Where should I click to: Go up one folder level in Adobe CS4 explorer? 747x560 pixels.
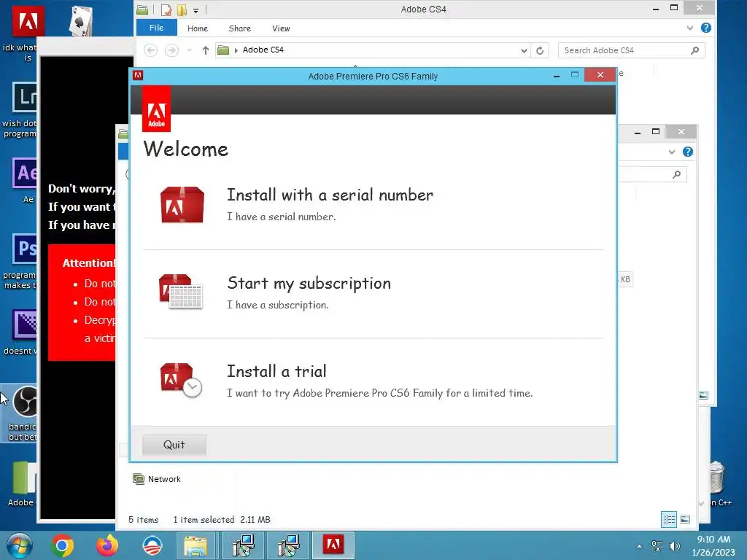click(205, 50)
